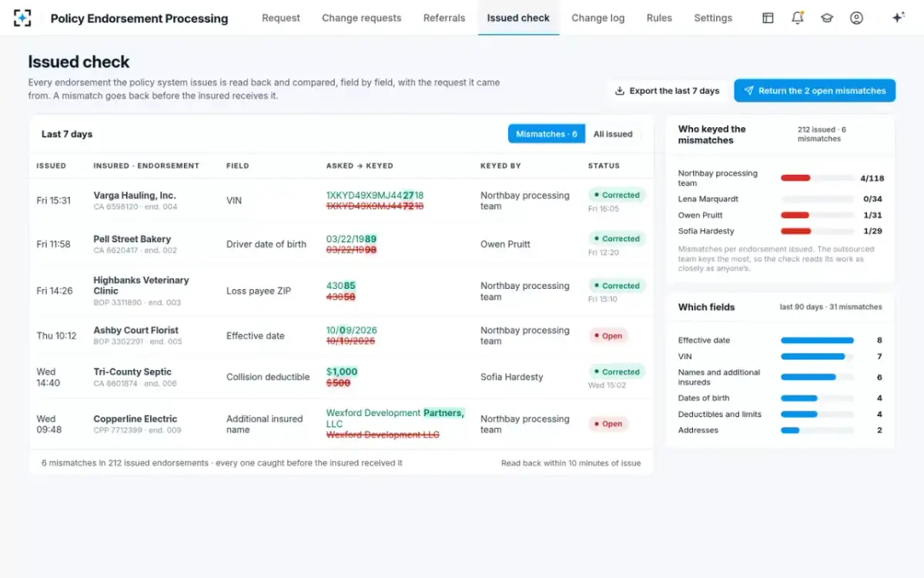This screenshot has width=924, height=578.
Task: Click the "Last 7 days" table heading
Action: pos(67,134)
